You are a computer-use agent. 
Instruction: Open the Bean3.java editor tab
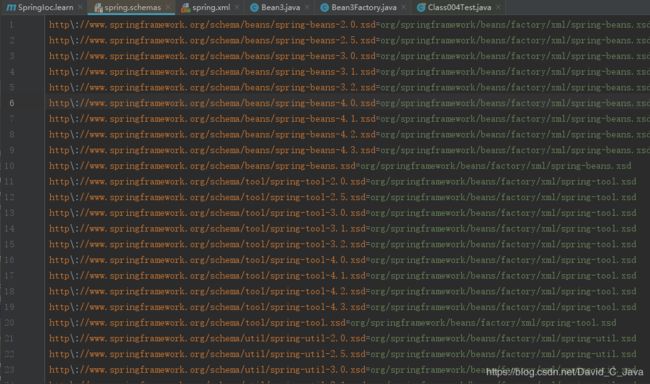(x=281, y=7)
